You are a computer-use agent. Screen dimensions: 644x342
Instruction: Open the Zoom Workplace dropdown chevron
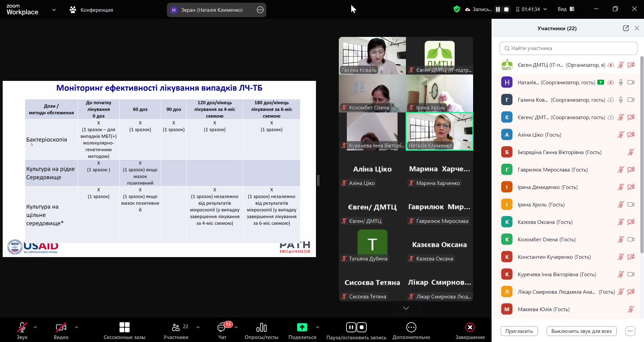tap(54, 10)
